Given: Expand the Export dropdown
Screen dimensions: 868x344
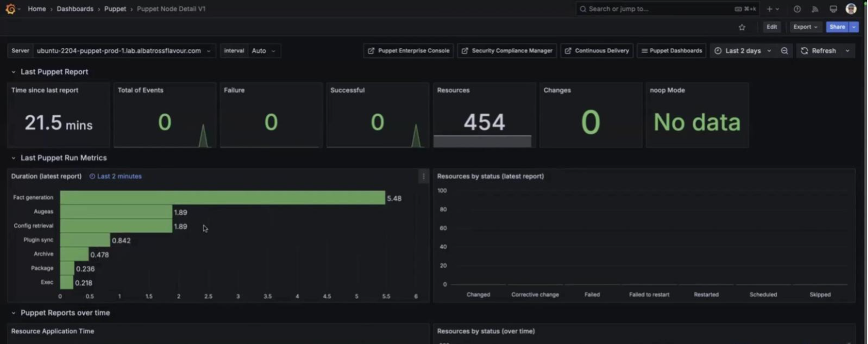Looking at the screenshot, I should (805, 27).
